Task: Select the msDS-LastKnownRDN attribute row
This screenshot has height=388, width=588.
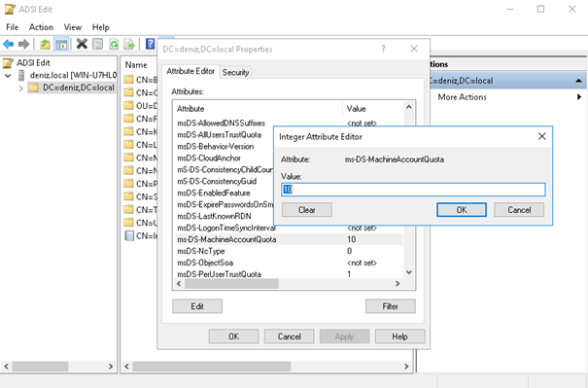Action: [225, 216]
